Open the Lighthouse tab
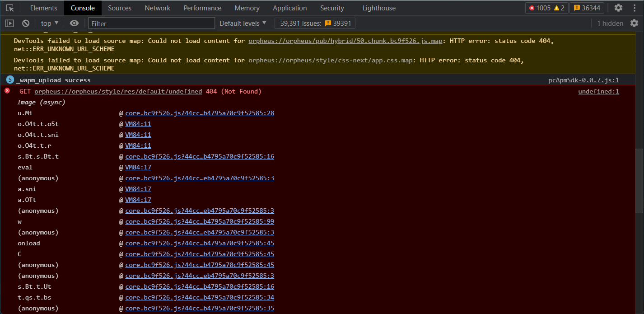644x314 pixels. pyautogui.click(x=379, y=8)
